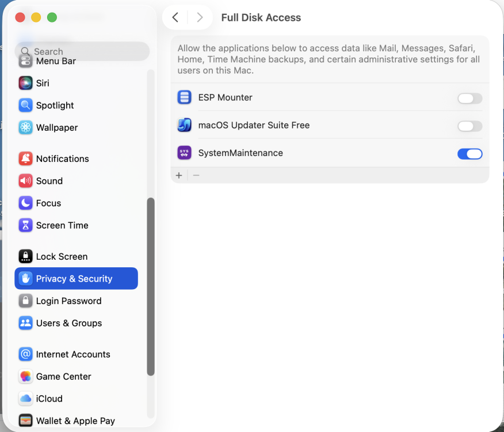The image size is (504, 432).
Task: Select Game Center in the sidebar
Action: click(x=76, y=376)
